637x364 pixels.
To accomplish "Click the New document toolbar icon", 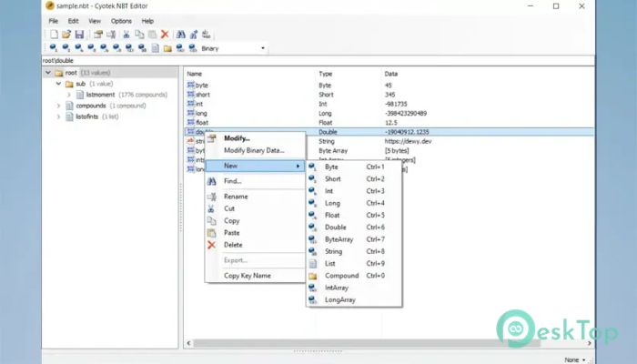I will tap(54, 35).
